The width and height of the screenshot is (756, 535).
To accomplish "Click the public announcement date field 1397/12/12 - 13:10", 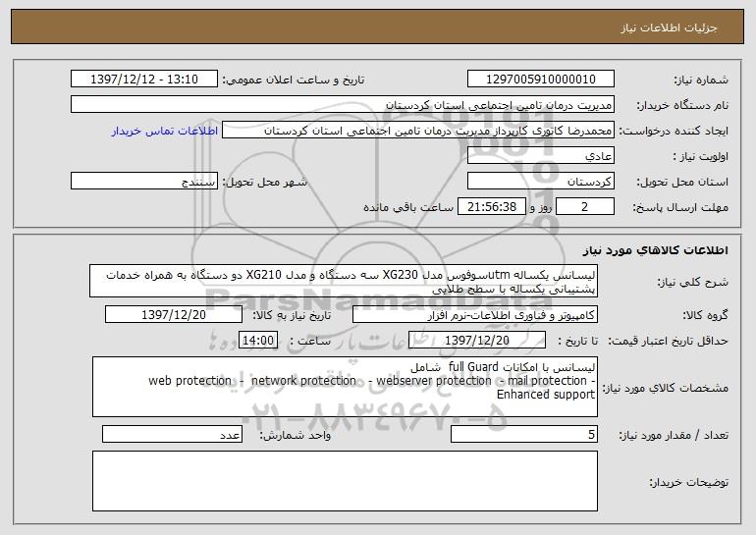I will tap(144, 80).
